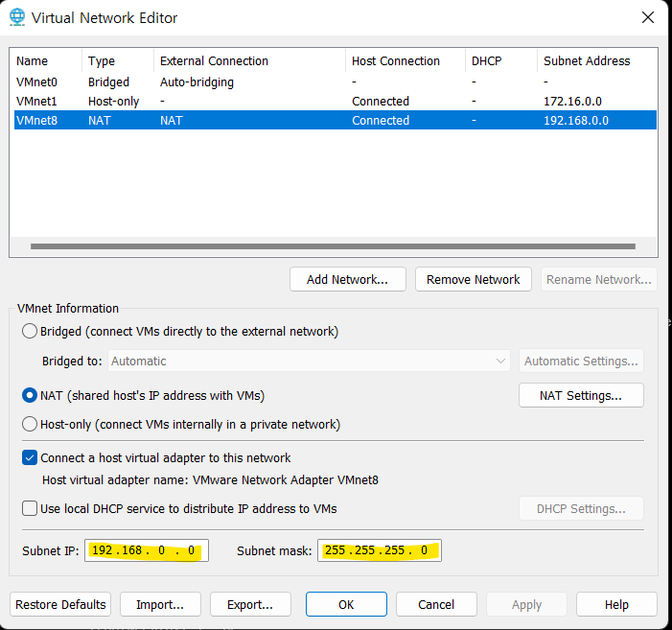Click the Import button
The image size is (672, 630).
(160, 604)
